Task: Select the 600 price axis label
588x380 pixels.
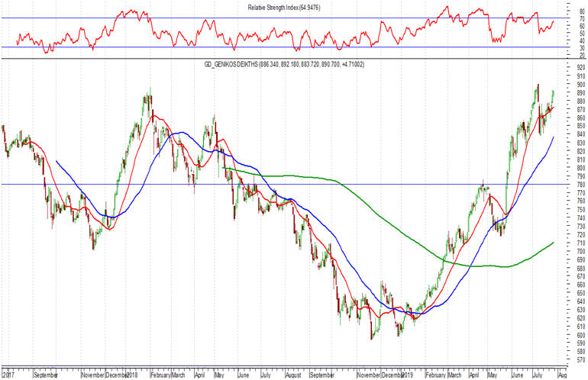Action: point(581,335)
